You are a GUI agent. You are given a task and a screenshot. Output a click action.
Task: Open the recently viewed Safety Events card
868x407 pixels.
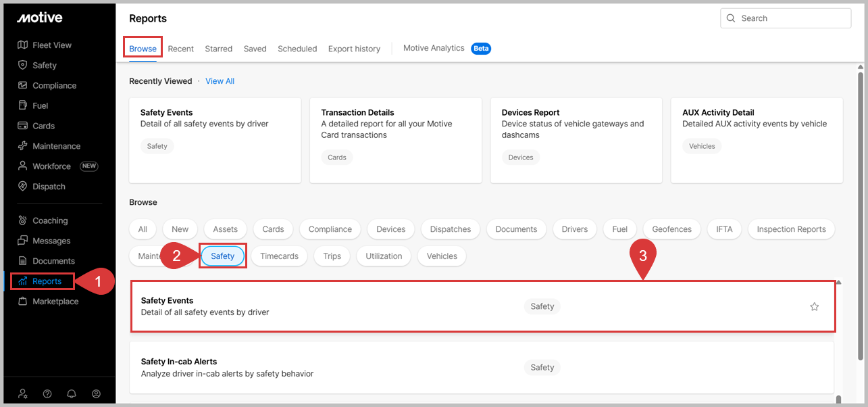tap(215, 141)
